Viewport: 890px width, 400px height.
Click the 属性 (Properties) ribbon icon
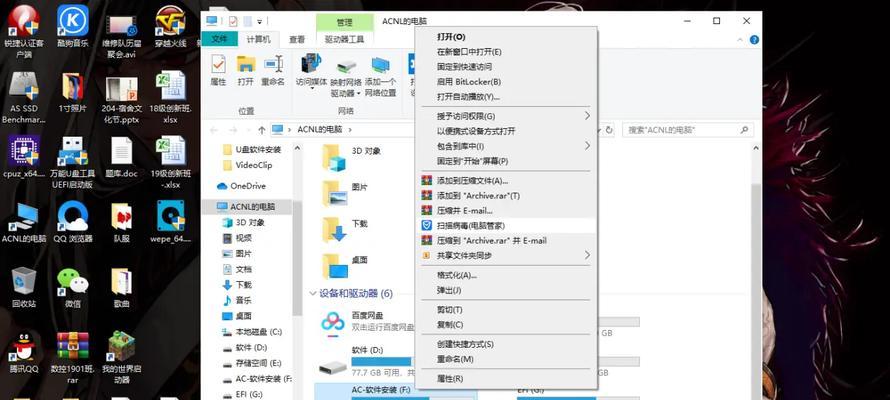click(218, 70)
